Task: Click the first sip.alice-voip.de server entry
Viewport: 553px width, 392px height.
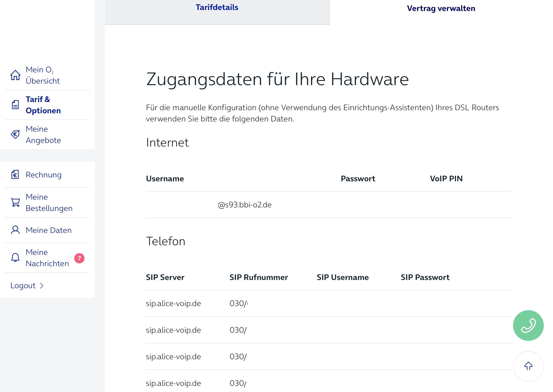Action: click(x=173, y=304)
